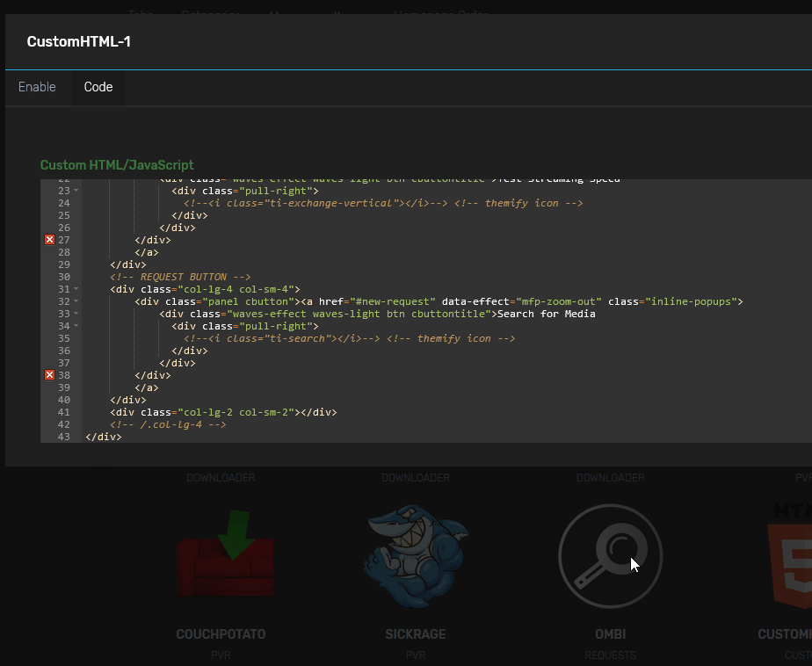Image resolution: width=812 pixels, height=666 pixels.
Task: Click the "col-lg-2 col-sm-2" class value
Action: (x=236, y=412)
